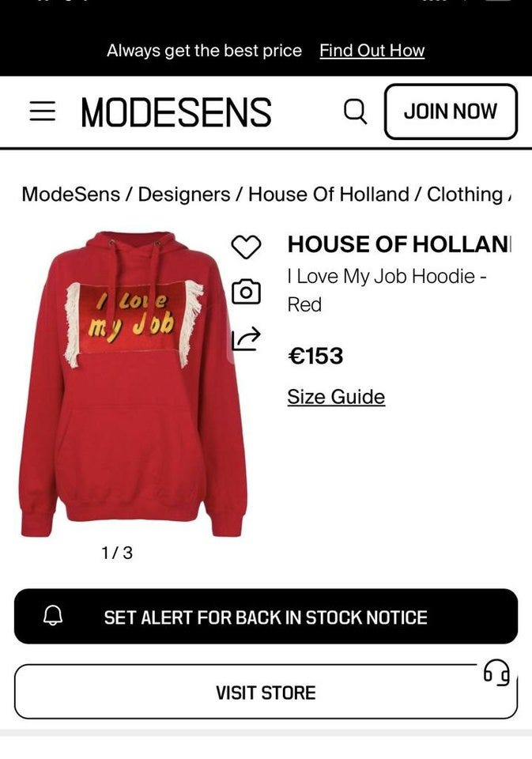
Task: Set alert for back in stock
Action: [266, 616]
